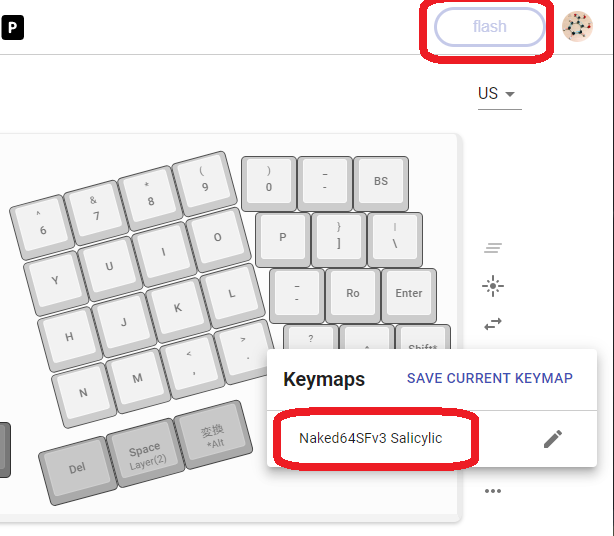Screen dimensions: 614x536
Task: Select the Ro key
Action: pos(352,296)
